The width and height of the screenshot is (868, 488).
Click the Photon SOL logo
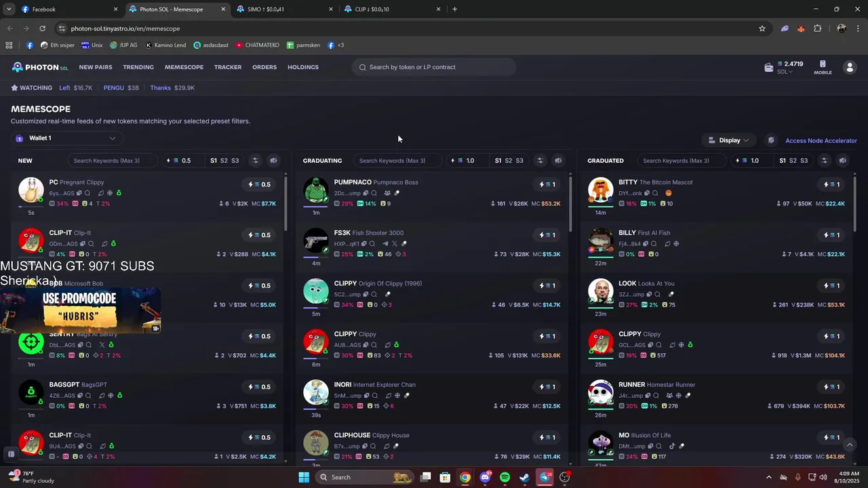pos(39,67)
